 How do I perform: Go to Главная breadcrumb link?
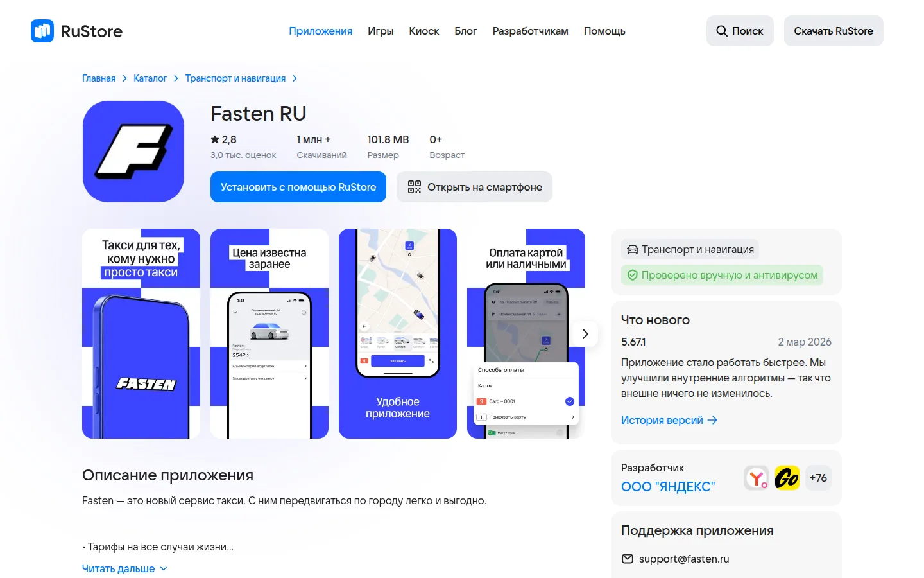pos(99,78)
